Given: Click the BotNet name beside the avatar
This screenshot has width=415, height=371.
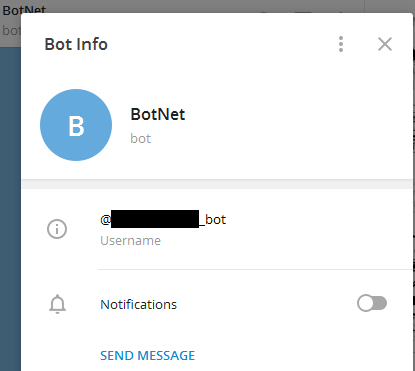Looking at the screenshot, I should [158, 114].
